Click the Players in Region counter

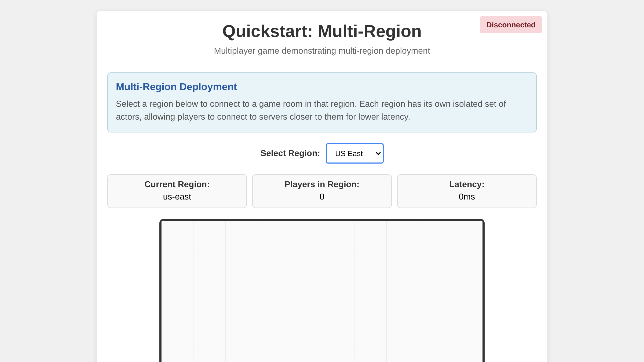pos(321,191)
